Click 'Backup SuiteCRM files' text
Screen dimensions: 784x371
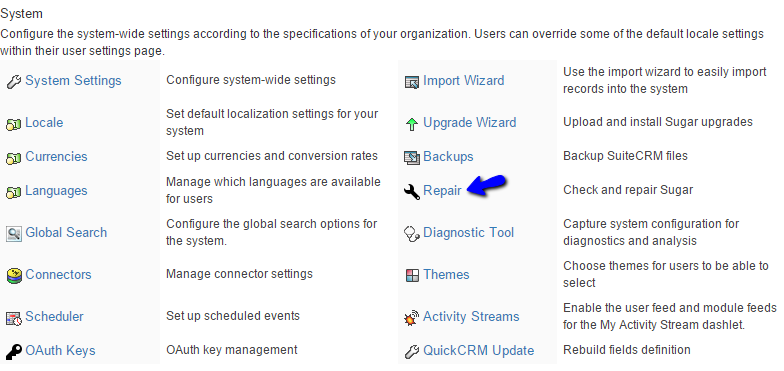pyautogui.click(x=626, y=156)
